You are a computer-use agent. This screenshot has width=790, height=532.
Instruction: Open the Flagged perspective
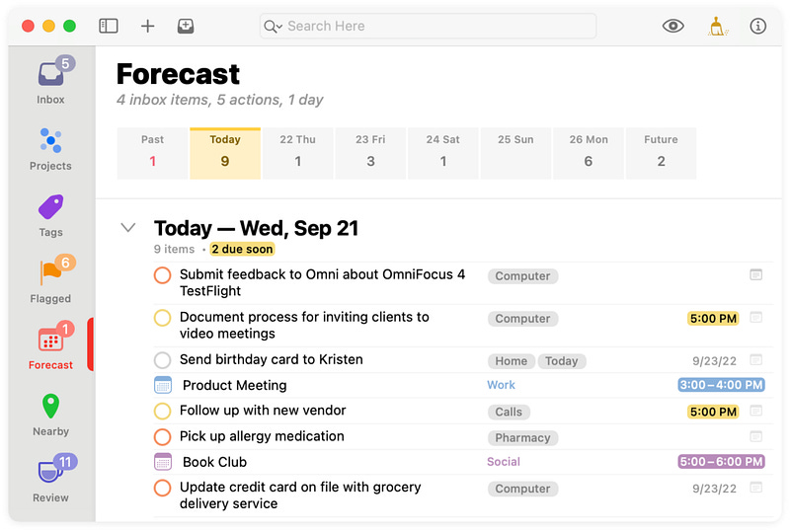click(x=51, y=279)
